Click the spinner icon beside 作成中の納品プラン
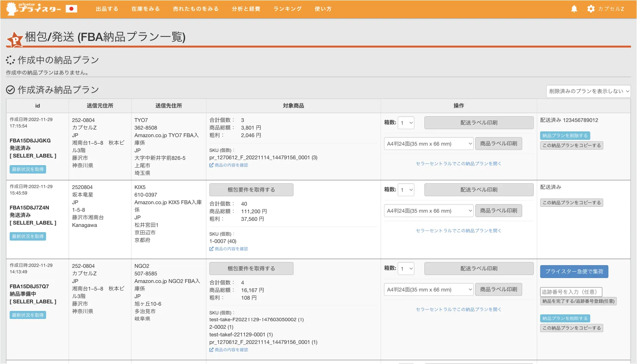 click(x=11, y=60)
